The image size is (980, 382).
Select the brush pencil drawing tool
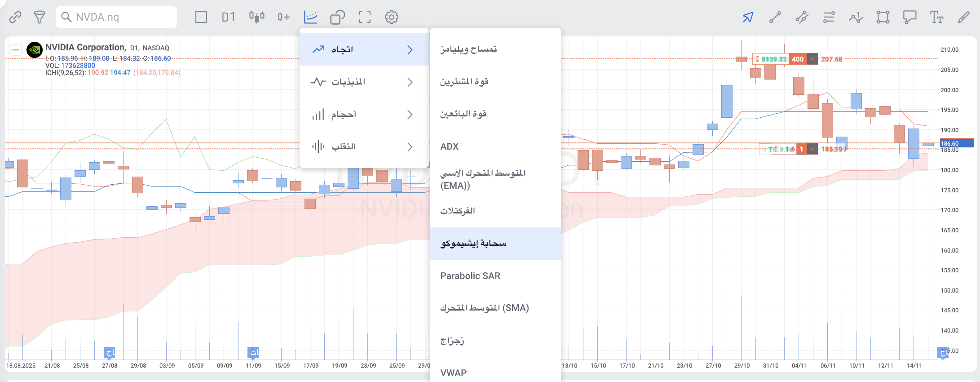click(x=964, y=17)
